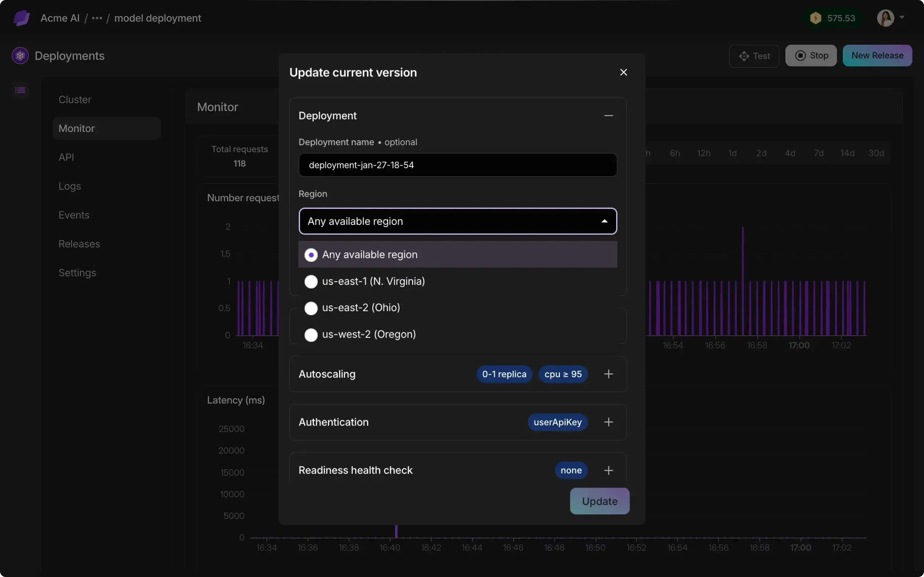The width and height of the screenshot is (924, 577).
Task: Open the breadcrumb ellipsis menu
Action: point(97,18)
